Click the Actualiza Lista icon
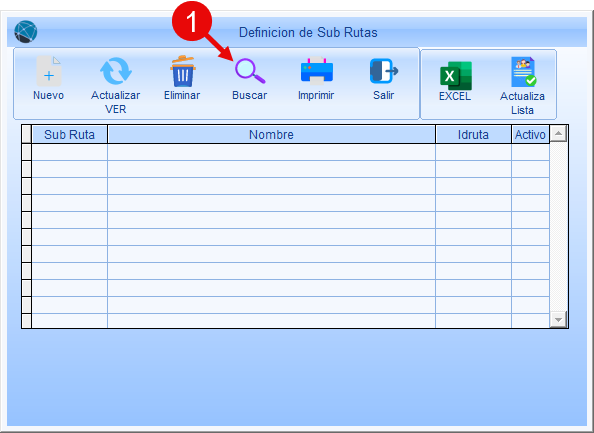The image size is (594, 433). (524, 72)
